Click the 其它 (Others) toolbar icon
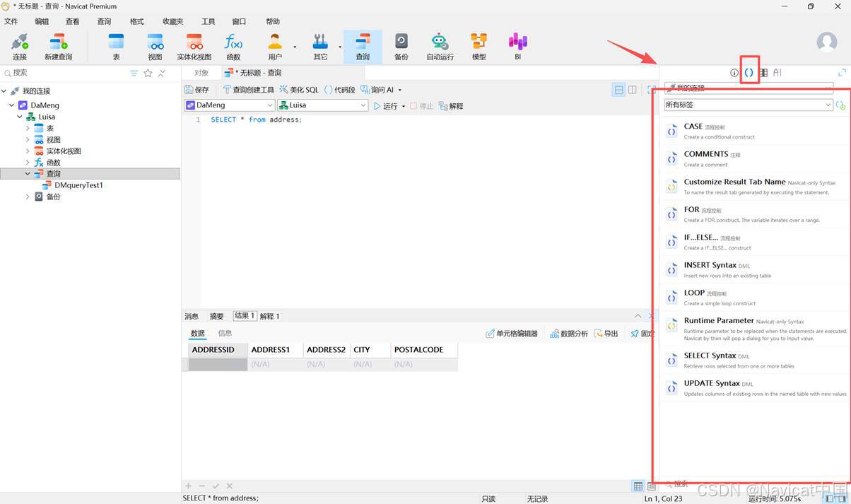This screenshot has height=504, width=851. tap(321, 47)
